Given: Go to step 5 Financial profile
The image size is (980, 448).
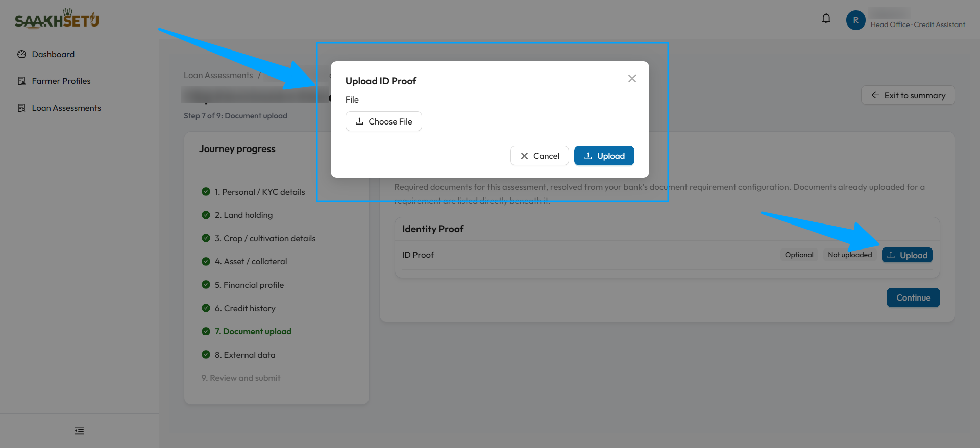Looking at the screenshot, I should pyautogui.click(x=249, y=285).
